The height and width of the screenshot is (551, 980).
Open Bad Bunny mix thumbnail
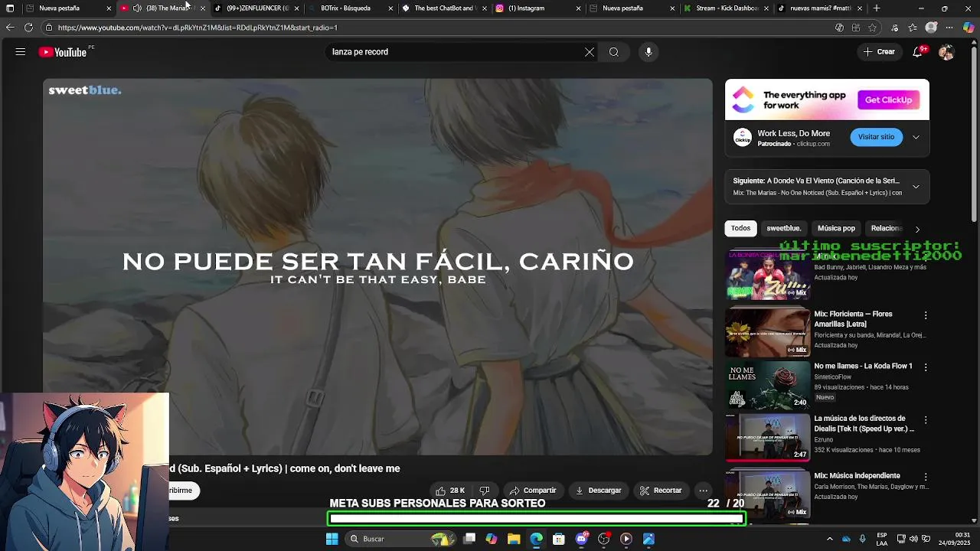tap(768, 275)
